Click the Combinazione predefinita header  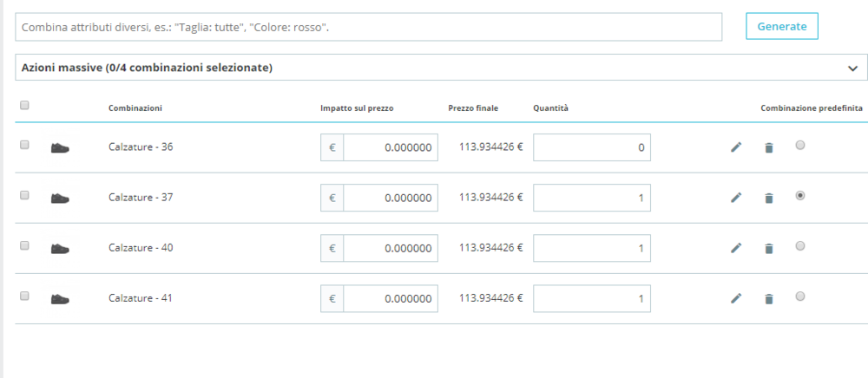[x=812, y=108]
